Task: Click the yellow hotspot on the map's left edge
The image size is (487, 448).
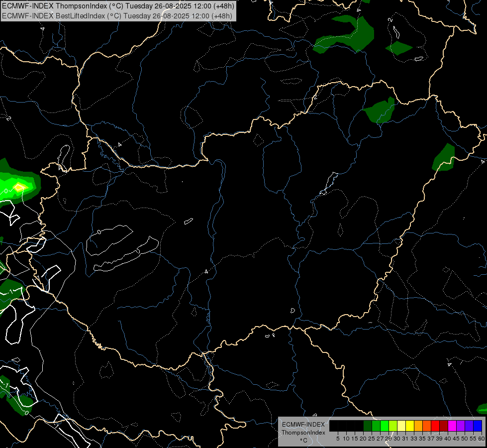Action: [18, 187]
